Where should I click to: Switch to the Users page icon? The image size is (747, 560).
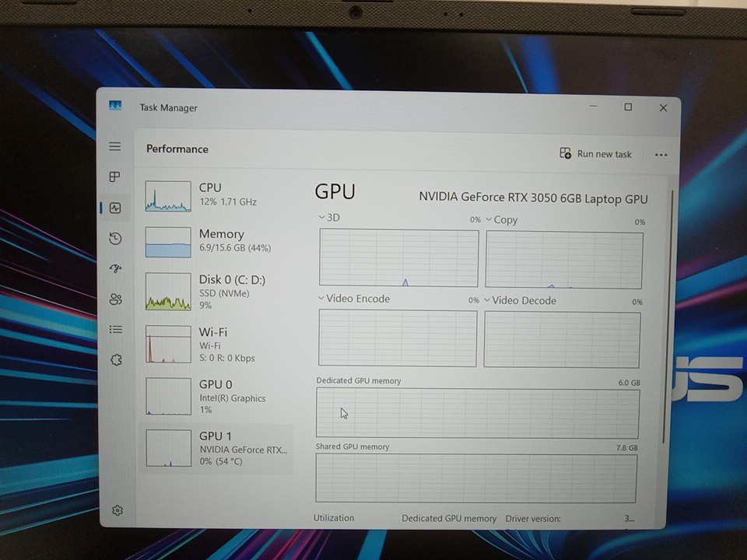tap(115, 299)
